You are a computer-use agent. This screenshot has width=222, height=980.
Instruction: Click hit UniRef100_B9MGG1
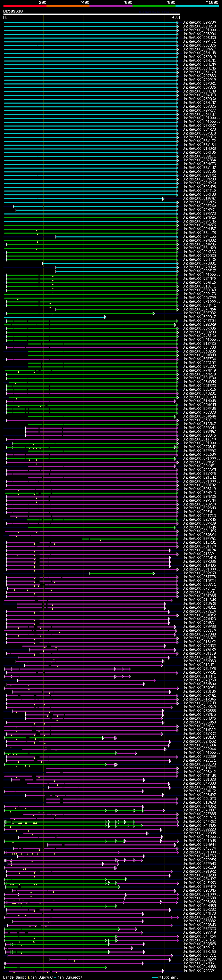(x=199, y=726)
